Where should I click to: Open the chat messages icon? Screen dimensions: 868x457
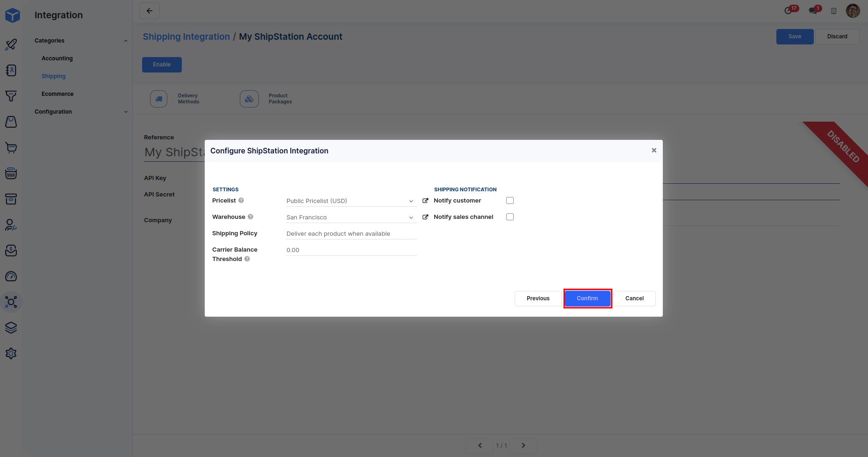tap(813, 11)
